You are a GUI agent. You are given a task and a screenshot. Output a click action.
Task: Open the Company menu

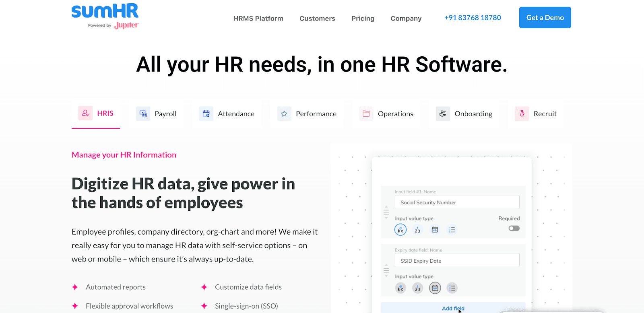(x=406, y=19)
